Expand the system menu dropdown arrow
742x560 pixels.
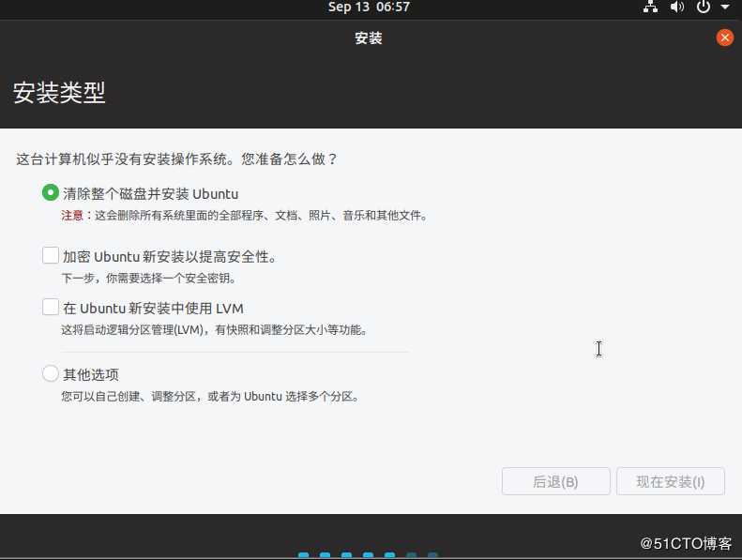725,8
